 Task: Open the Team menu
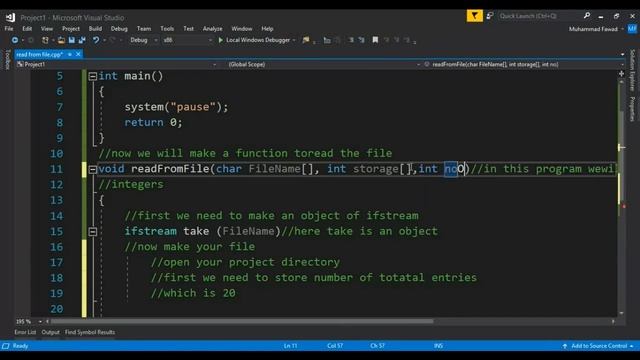[143, 29]
